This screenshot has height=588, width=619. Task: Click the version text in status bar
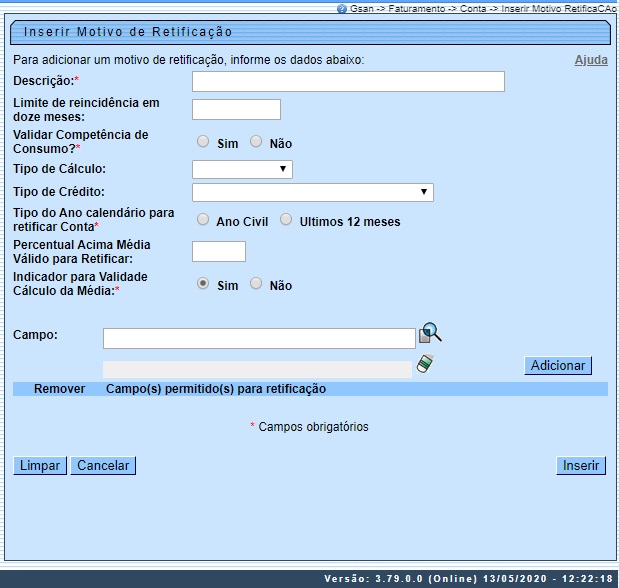point(468,579)
